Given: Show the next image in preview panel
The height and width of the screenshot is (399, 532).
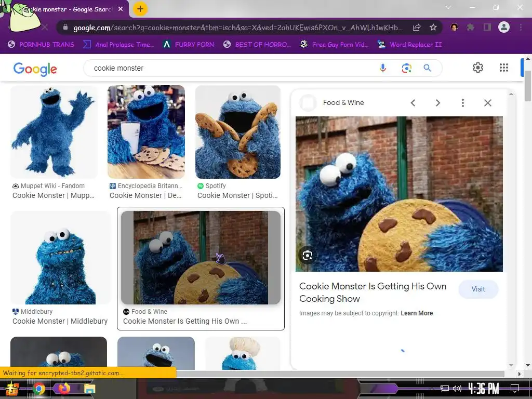Looking at the screenshot, I should coord(438,103).
